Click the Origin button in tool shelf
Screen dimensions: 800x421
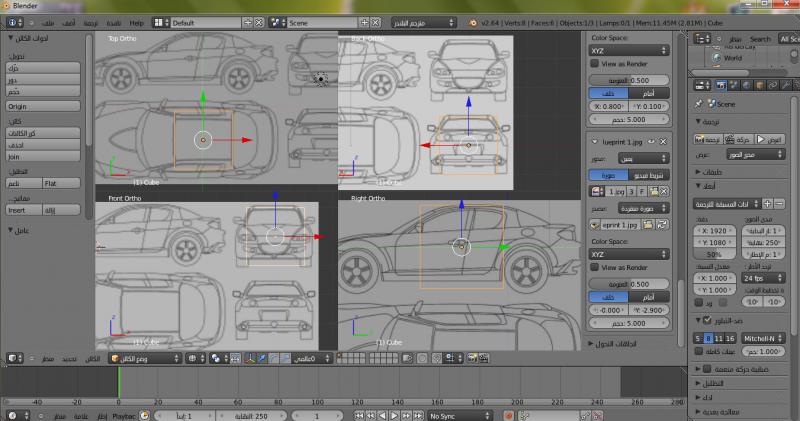pos(41,105)
